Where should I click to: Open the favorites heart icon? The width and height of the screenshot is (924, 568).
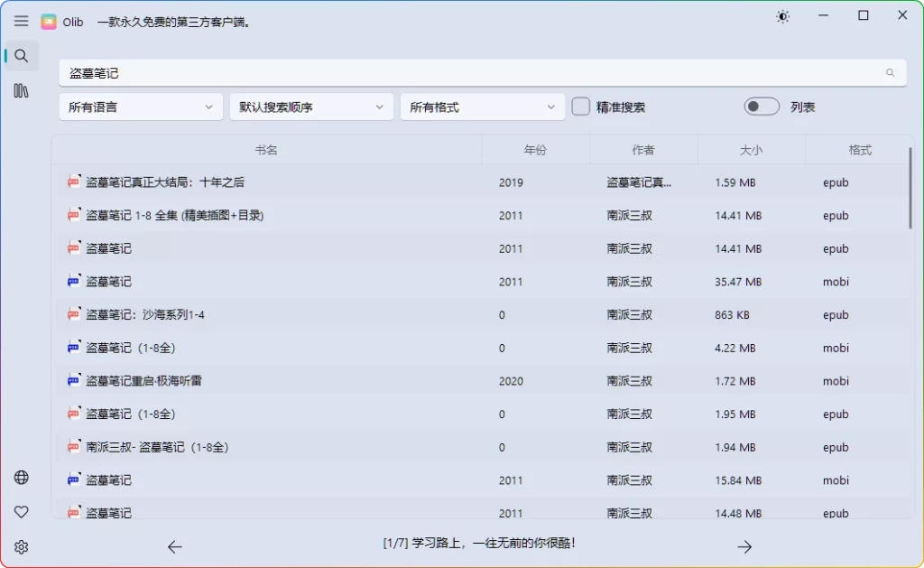[21, 512]
